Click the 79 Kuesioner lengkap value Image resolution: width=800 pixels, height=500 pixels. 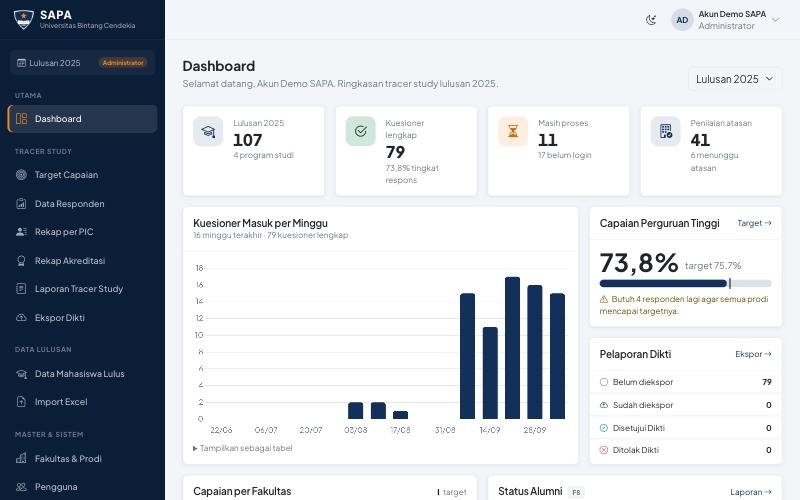coord(395,152)
